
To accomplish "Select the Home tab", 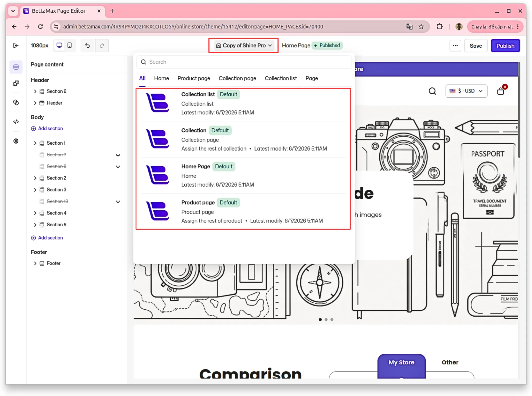I will pyautogui.click(x=161, y=78).
